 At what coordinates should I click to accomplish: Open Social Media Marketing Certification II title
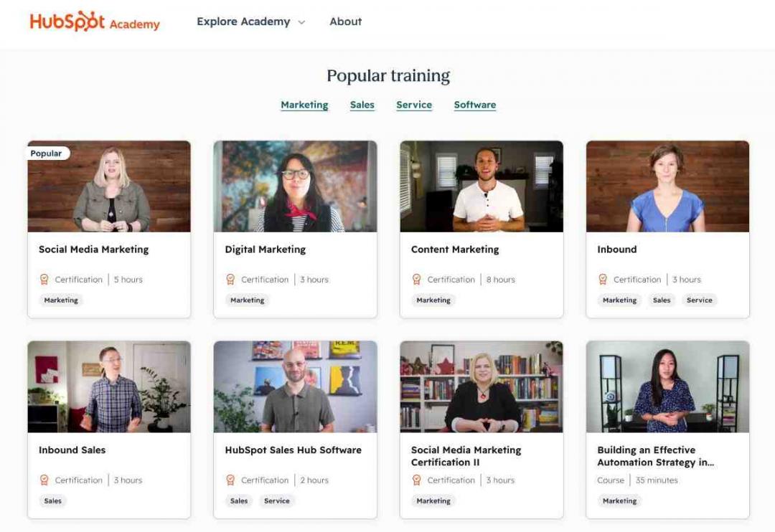pos(466,456)
